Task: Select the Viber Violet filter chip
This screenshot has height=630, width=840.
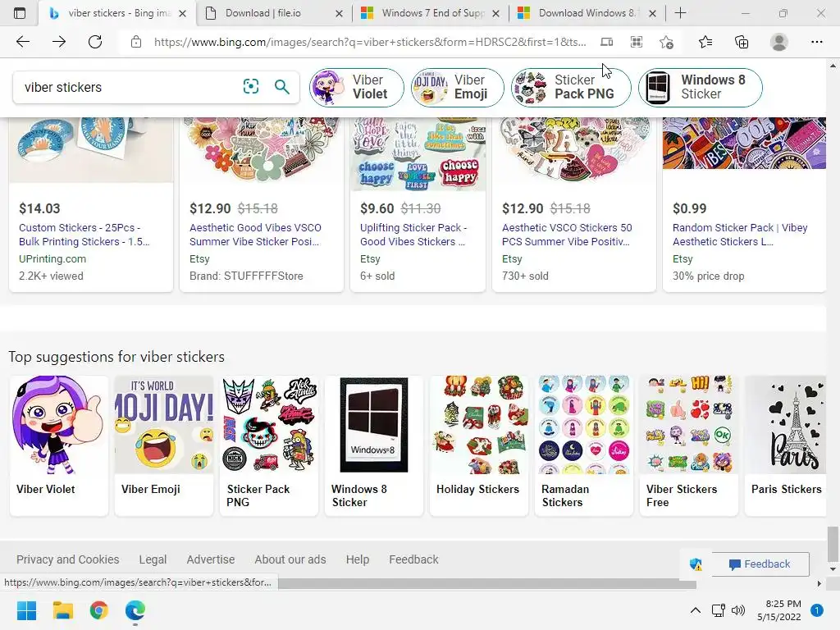Action: (356, 87)
